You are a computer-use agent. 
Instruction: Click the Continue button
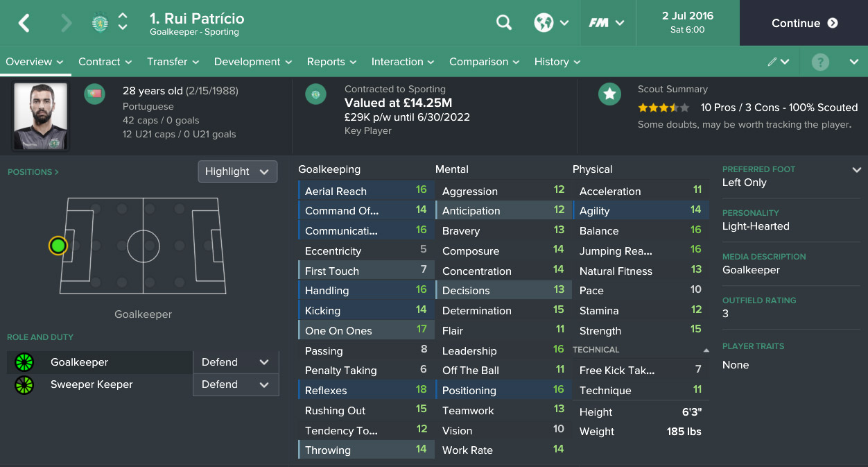pyautogui.click(x=804, y=23)
